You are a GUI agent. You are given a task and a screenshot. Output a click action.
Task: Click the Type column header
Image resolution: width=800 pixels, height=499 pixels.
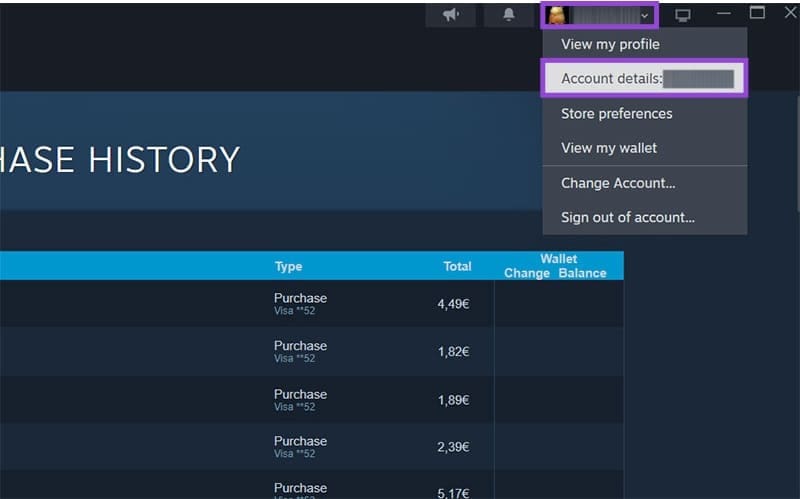[x=288, y=266]
